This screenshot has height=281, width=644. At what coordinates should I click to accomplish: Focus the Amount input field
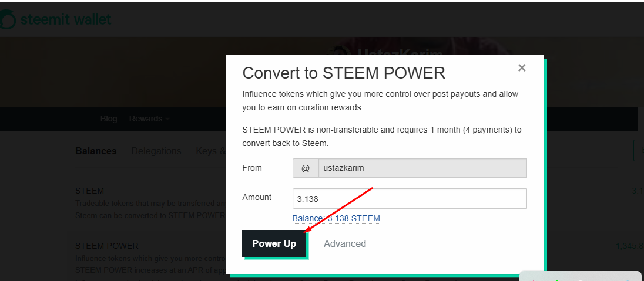click(x=410, y=198)
